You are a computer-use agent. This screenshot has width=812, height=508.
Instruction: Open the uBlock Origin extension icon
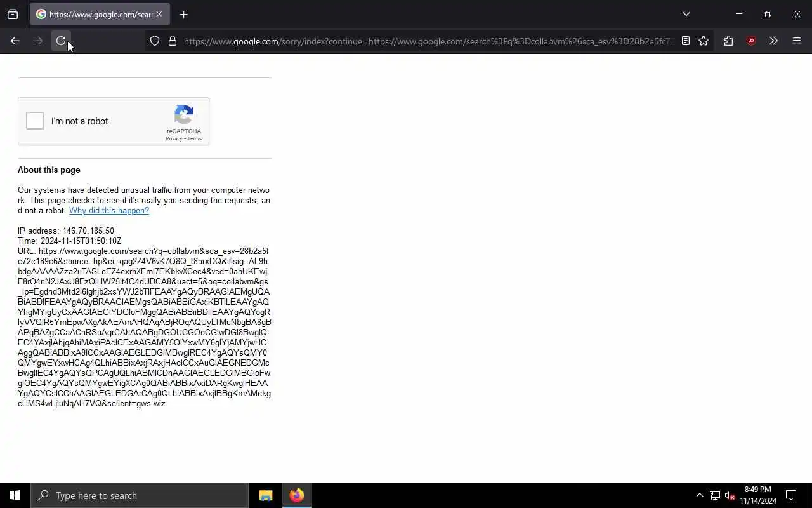751,41
